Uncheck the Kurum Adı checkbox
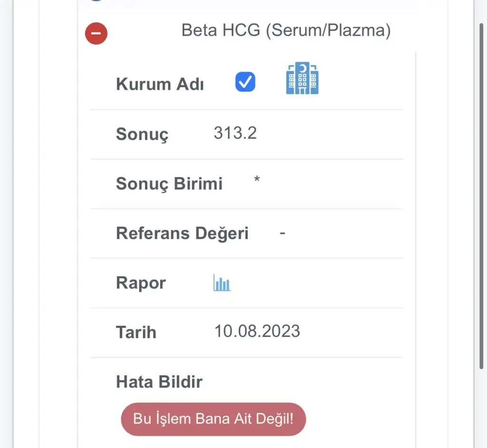 coord(245,82)
